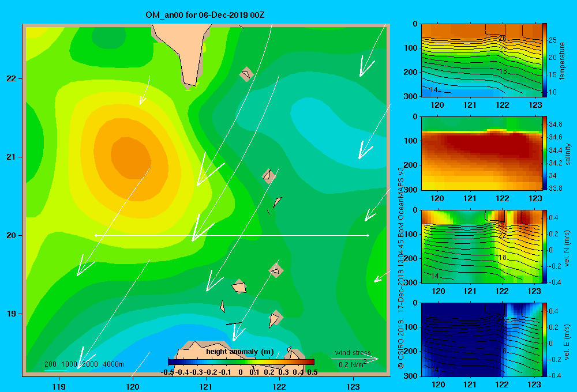
Task: Click the vel. E color scale bar
Action: click(x=545, y=340)
